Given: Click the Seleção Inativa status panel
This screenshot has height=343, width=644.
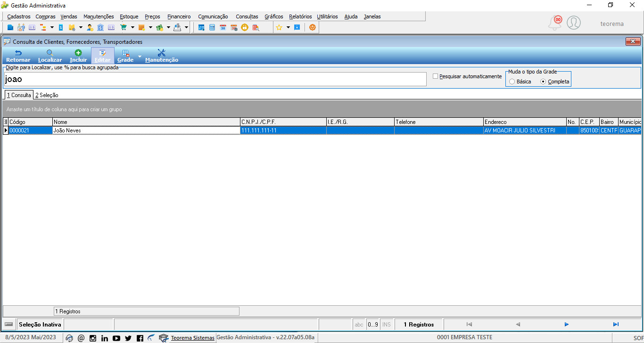Looking at the screenshot, I should 40,324.
